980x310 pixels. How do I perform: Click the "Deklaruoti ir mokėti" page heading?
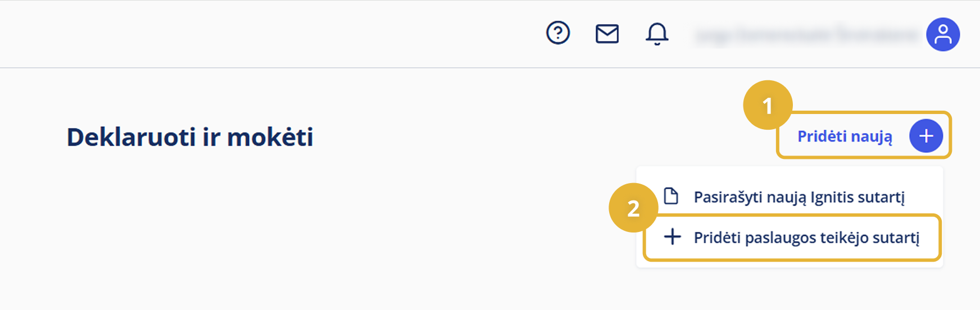(190, 137)
